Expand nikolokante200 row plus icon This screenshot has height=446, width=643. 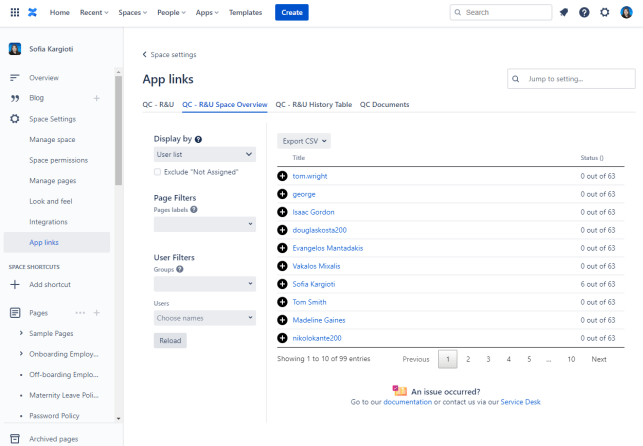(x=282, y=338)
